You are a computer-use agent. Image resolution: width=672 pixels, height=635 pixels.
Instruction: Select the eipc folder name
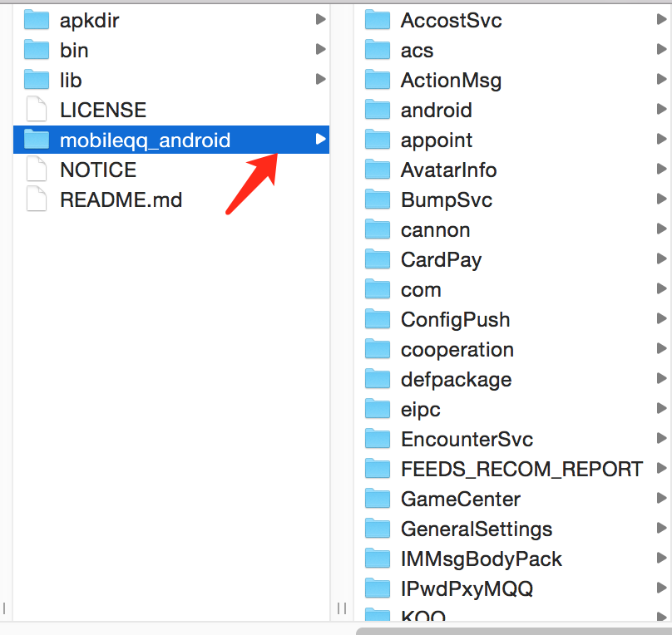coord(421,411)
